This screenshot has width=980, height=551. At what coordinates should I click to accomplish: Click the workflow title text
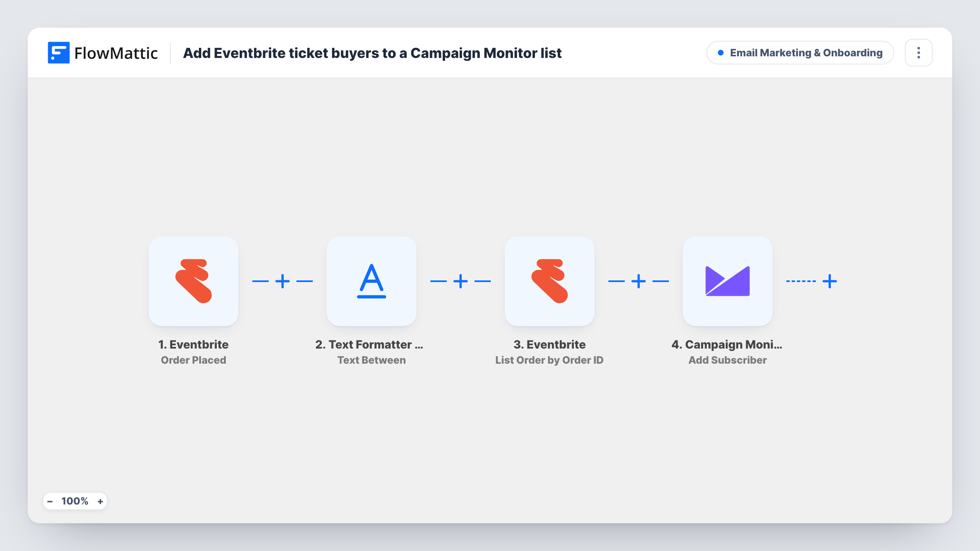[372, 53]
